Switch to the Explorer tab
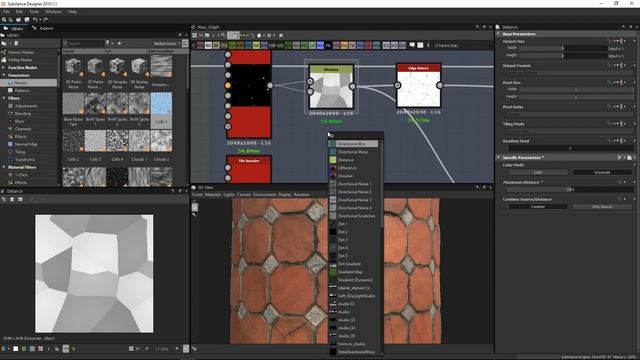The width and height of the screenshot is (640, 360). 43,28
